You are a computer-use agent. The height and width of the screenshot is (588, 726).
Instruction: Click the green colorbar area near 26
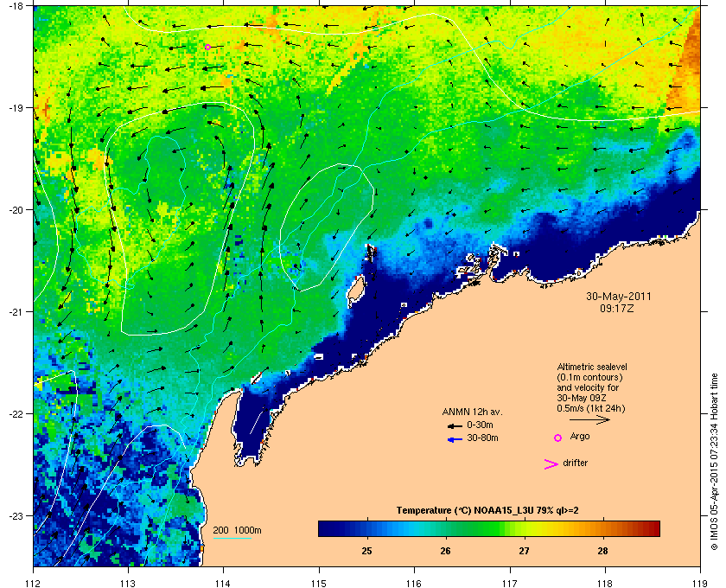pyautogui.click(x=445, y=528)
